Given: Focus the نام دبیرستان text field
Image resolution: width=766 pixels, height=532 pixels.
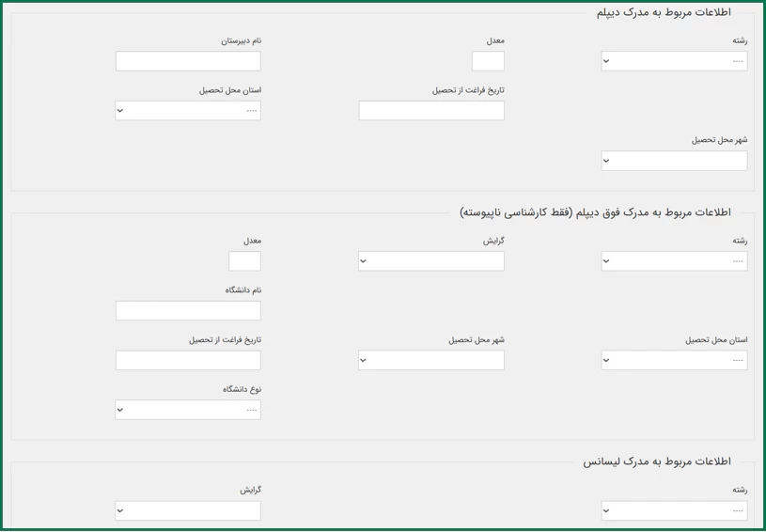Looking at the screenshot, I should click(x=188, y=61).
